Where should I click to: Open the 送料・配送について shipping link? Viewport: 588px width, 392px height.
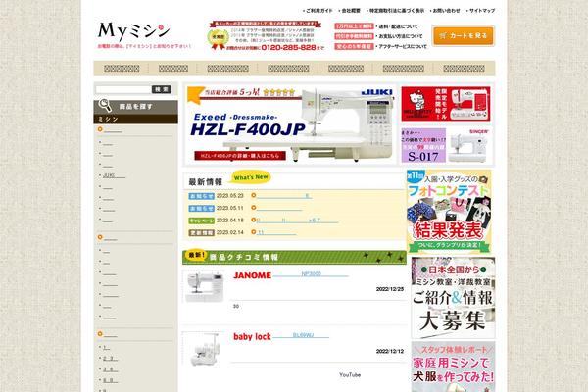tap(398, 26)
